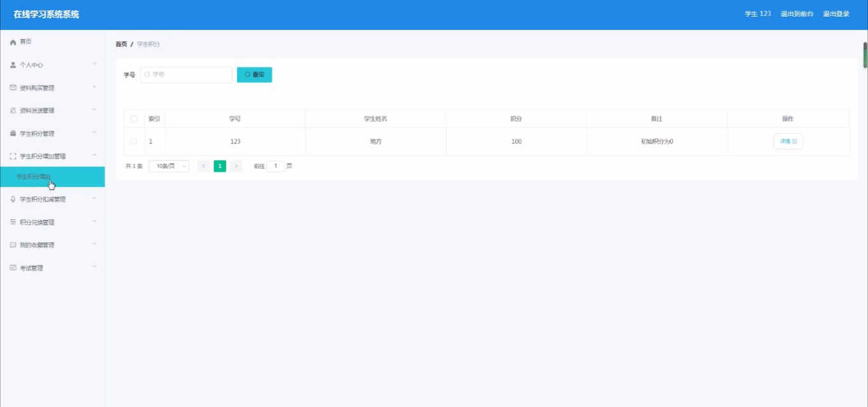Viewport: 868px width, 407px height.
Task: Click 退出登录 in the header
Action: (x=836, y=14)
